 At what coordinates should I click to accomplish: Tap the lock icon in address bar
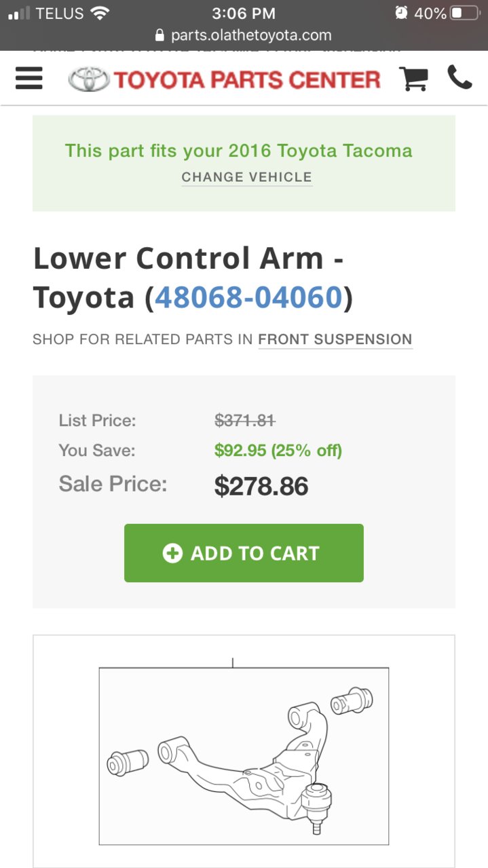(160, 35)
